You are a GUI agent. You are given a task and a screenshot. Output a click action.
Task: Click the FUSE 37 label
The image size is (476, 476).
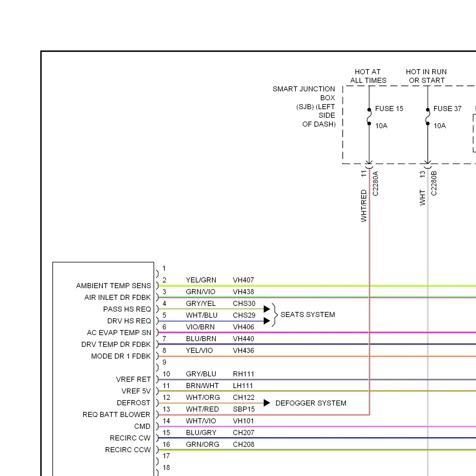tap(447, 109)
